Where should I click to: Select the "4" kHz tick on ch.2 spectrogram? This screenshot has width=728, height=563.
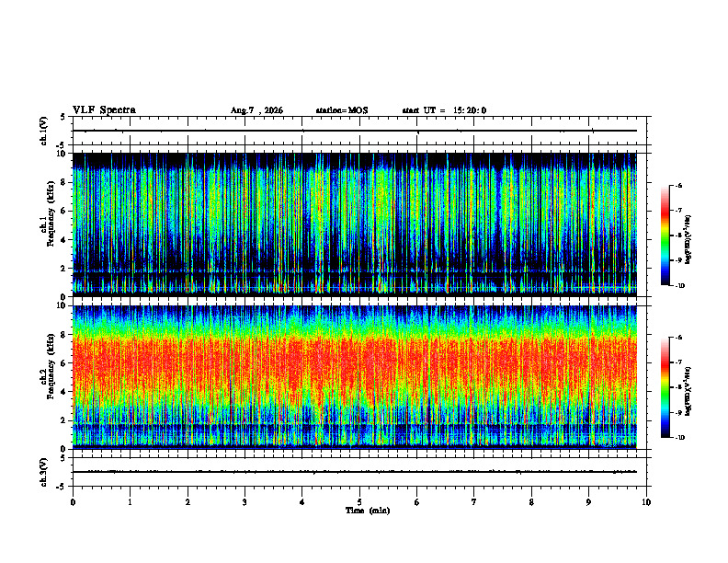pyautogui.click(x=63, y=392)
